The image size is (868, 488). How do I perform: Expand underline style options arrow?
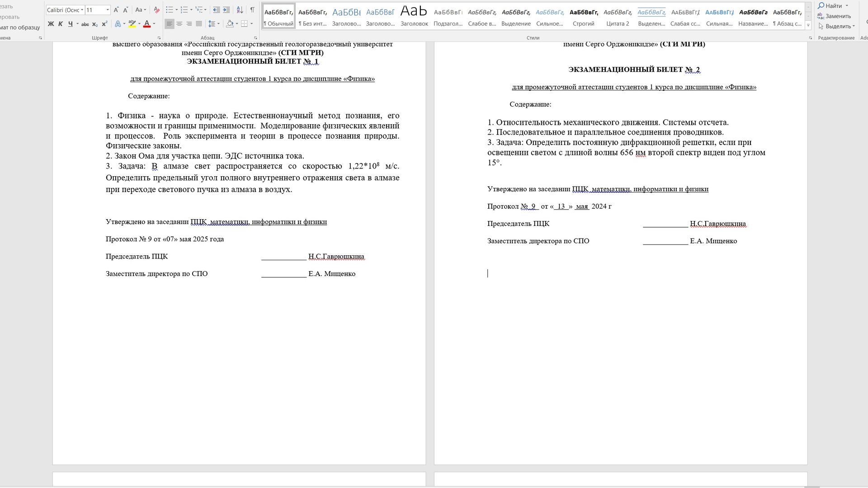point(77,24)
